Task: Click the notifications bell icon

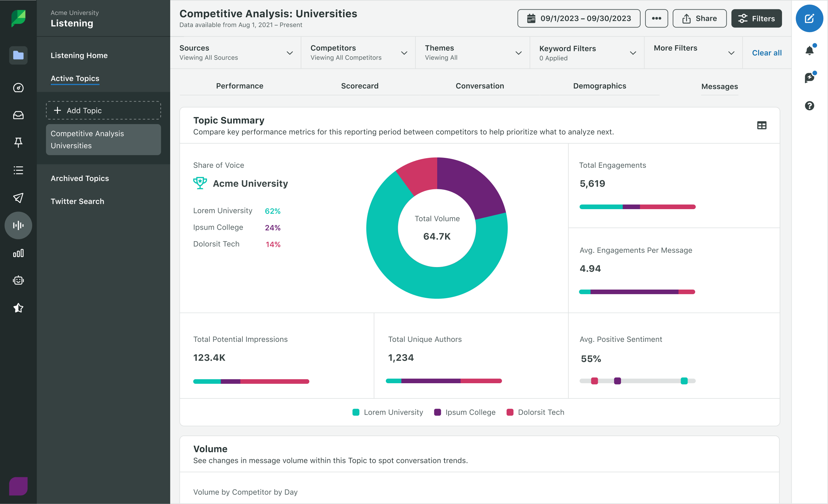Action: click(810, 50)
